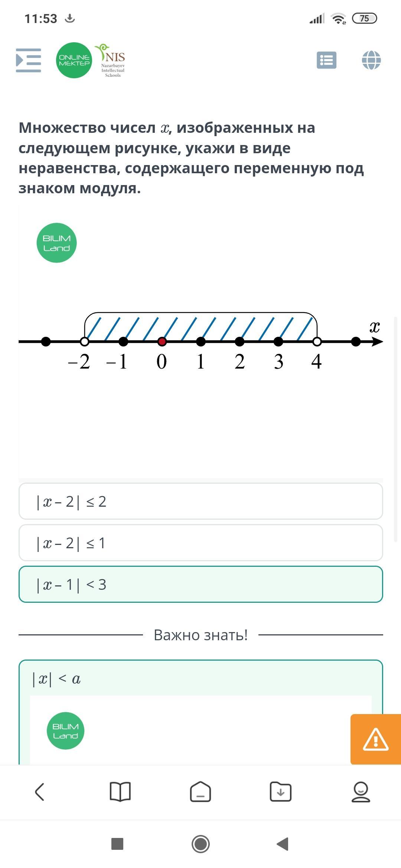
Task: Go back with the left chevron
Action: tap(40, 792)
